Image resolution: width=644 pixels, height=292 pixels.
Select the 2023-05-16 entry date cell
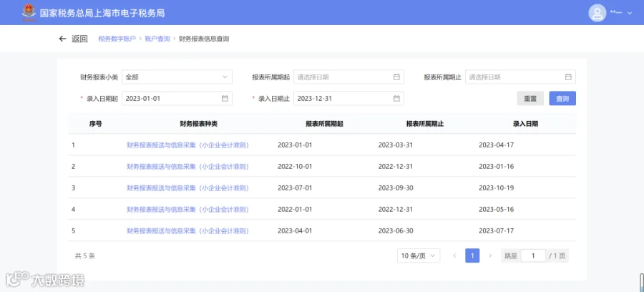coord(496,209)
